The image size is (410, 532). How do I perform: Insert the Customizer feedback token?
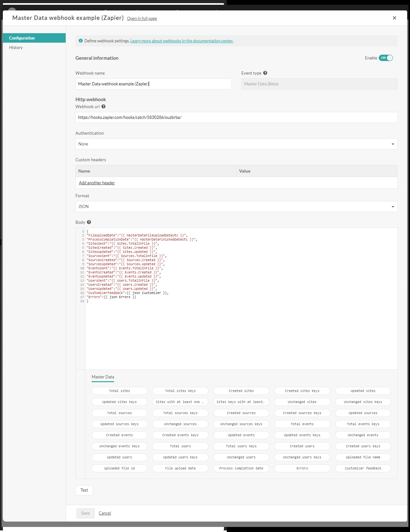point(363,468)
